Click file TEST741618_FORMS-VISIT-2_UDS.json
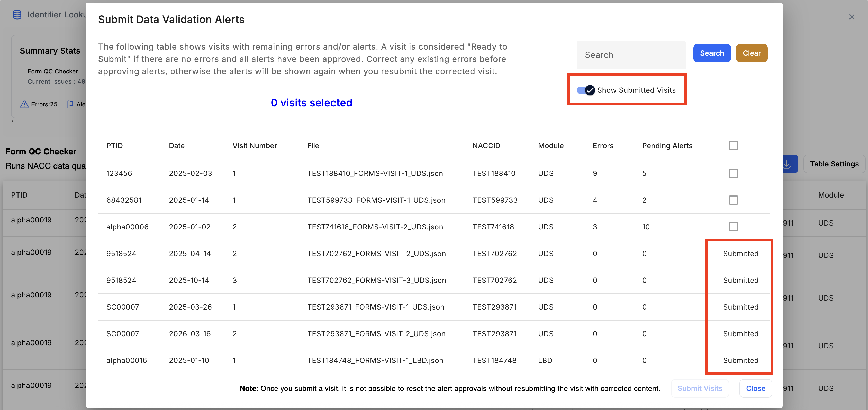Screen dimensions: 868x410 [x=375, y=227]
